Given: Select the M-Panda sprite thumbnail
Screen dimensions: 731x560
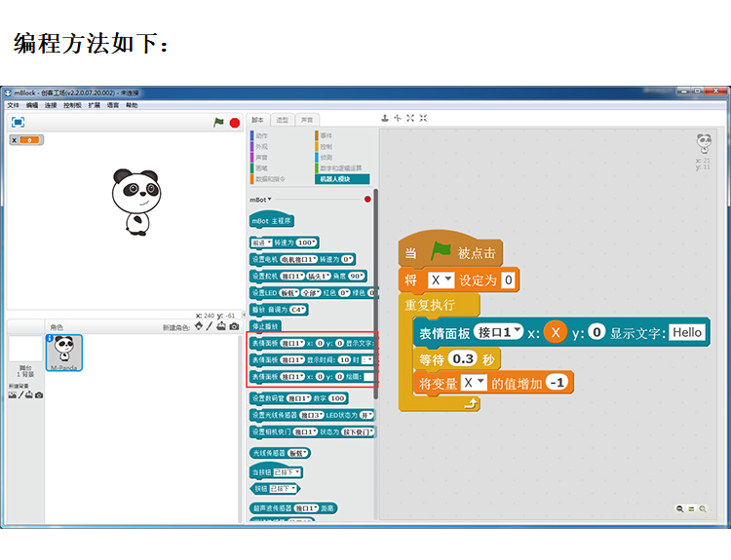Looking at the screenshot, I should [64, 353].
